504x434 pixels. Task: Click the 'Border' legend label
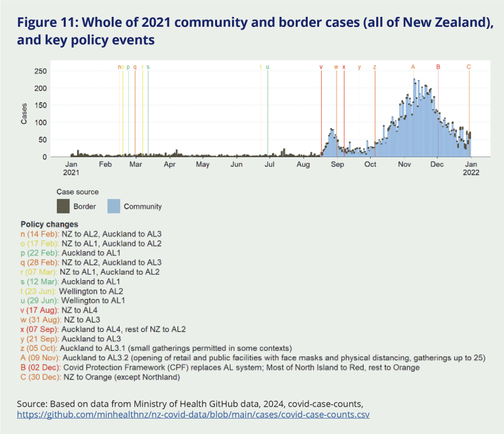(x=85, y=206)
